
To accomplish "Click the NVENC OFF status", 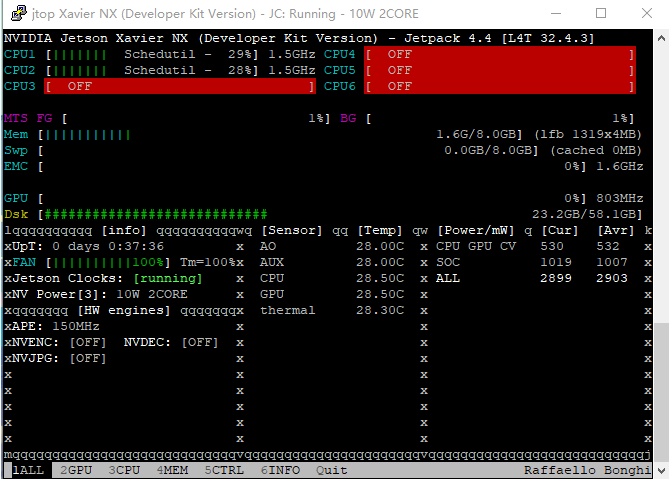I will 88,343.
